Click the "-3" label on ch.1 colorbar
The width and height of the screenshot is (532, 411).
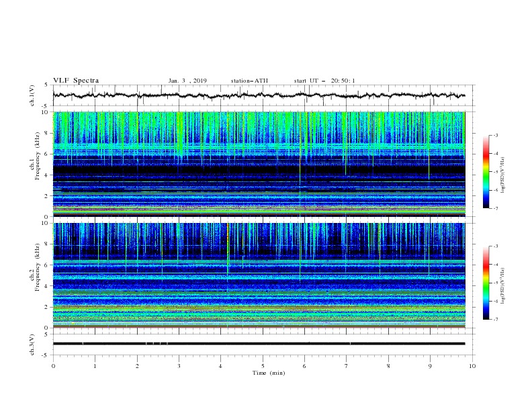coord(495,135)
